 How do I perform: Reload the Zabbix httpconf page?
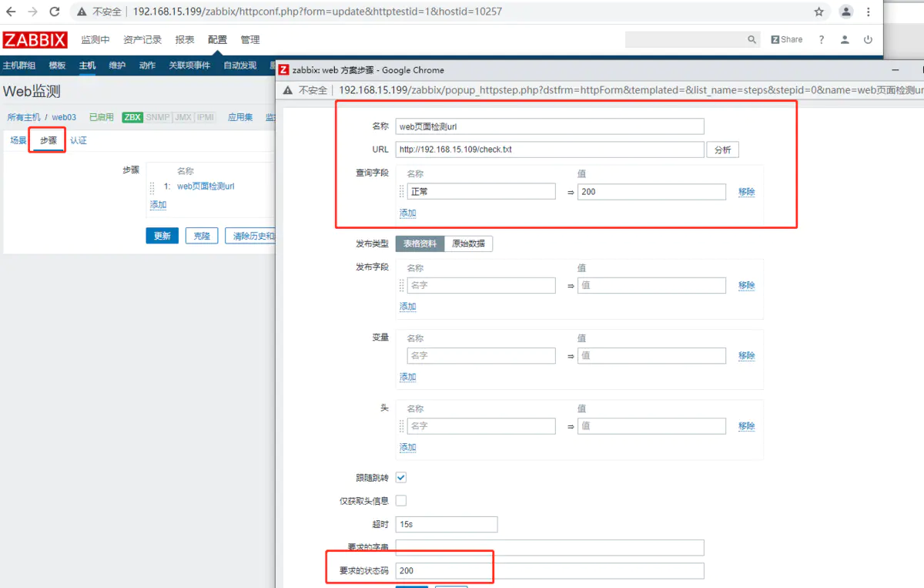click(x=55, y=12)
